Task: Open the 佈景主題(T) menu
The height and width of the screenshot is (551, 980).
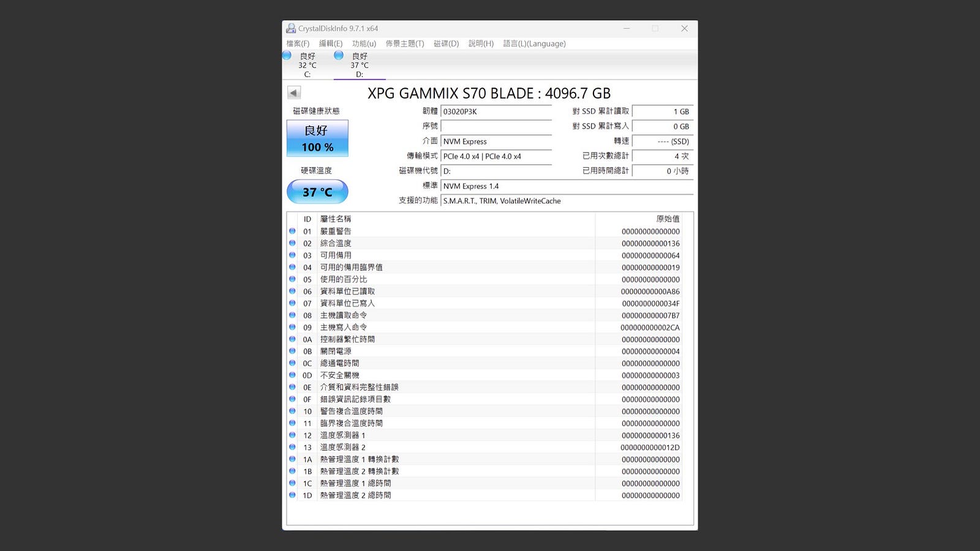Action: (405, 43)
